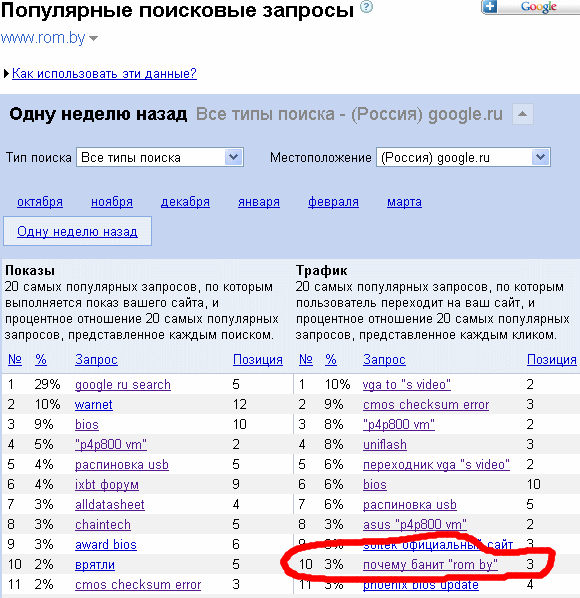
Task: Switch to the 'февраля' period
Action: coord(333,202)
